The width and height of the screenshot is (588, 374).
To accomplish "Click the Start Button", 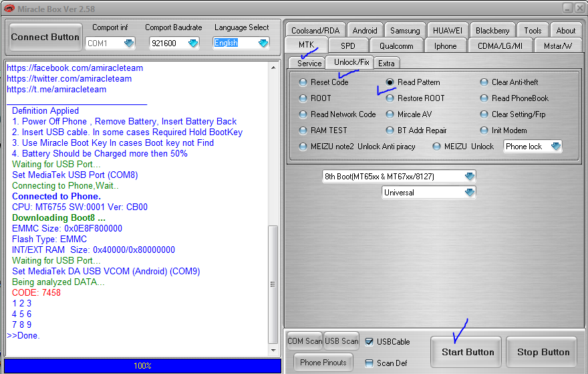I will 466,352.
